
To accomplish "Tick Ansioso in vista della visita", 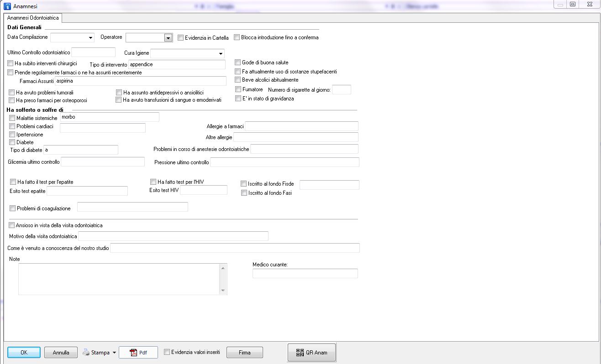I will (11, 225).
